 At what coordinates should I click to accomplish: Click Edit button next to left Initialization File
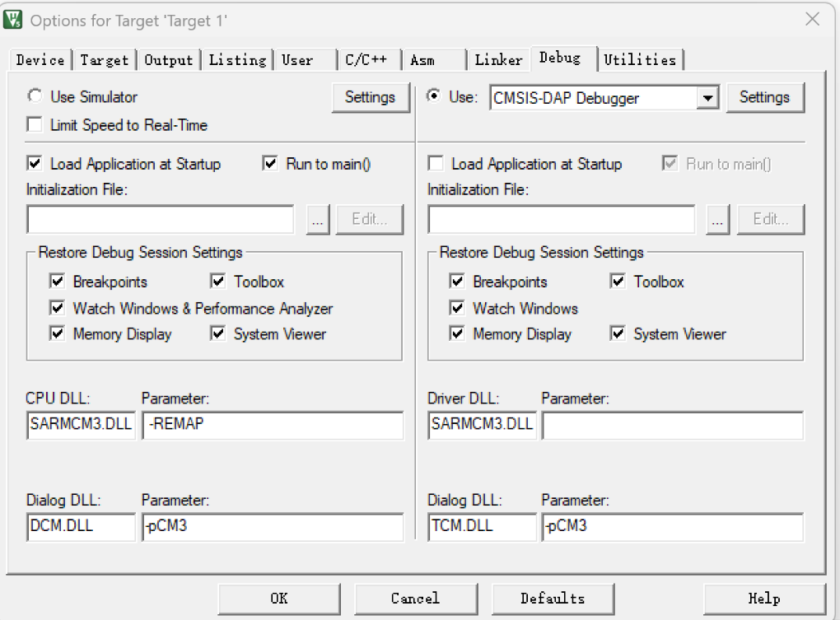(370, 219)
